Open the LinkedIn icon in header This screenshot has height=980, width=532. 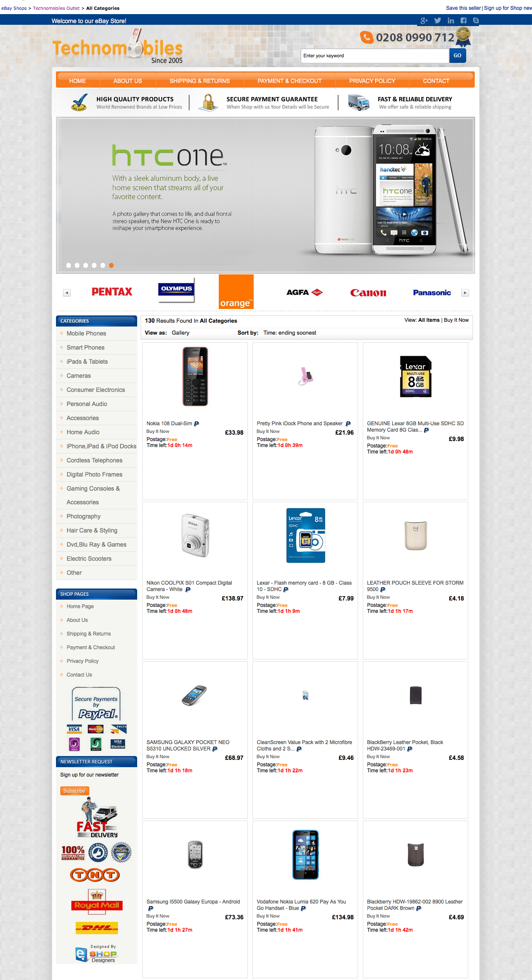click(451, 21)
